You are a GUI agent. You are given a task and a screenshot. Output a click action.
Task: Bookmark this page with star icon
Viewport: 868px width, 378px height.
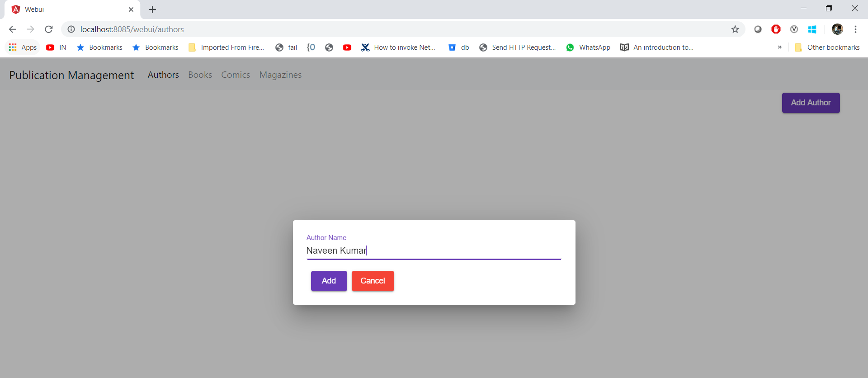click(735, 29)
